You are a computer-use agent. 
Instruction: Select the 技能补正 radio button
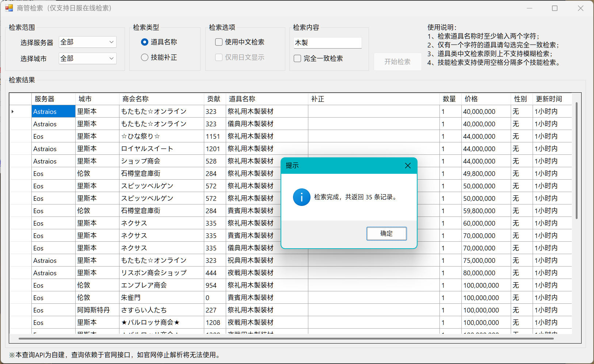pos(145,57)
